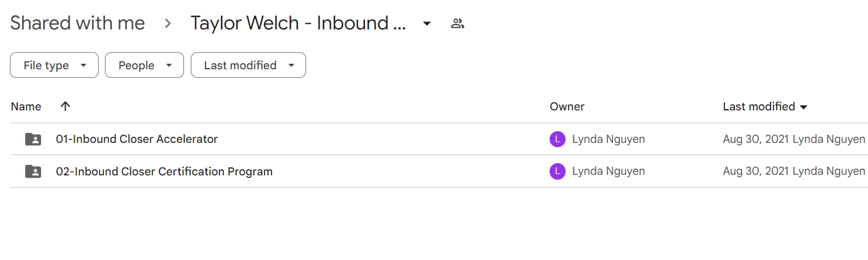Click the breadcrumb chevron after Shared with me

[167, 24]
